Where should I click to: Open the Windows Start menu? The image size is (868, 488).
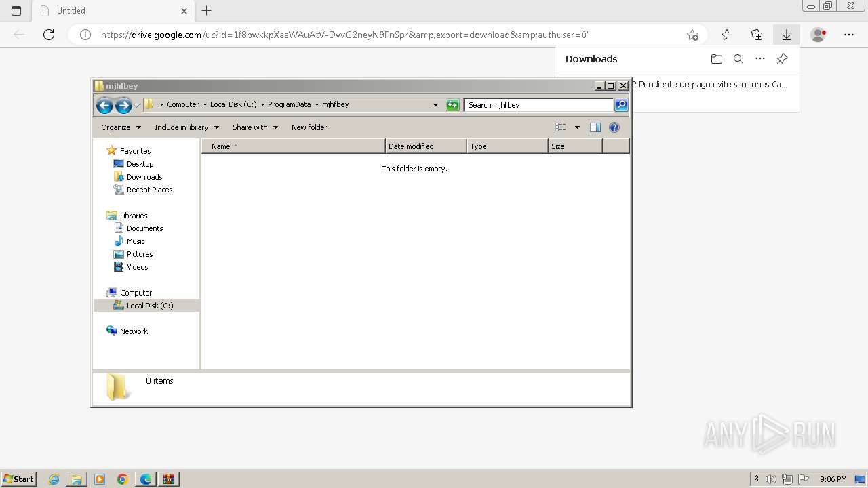click(19, 479)
